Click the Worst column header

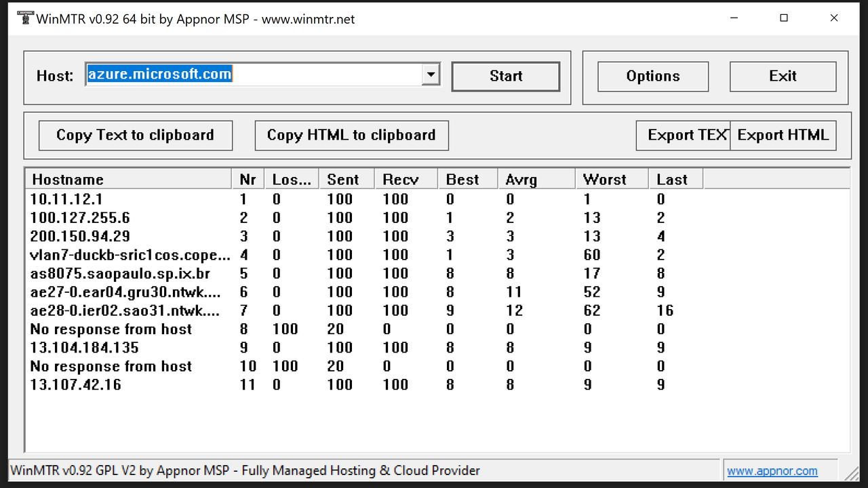click(x=612, y=180)
